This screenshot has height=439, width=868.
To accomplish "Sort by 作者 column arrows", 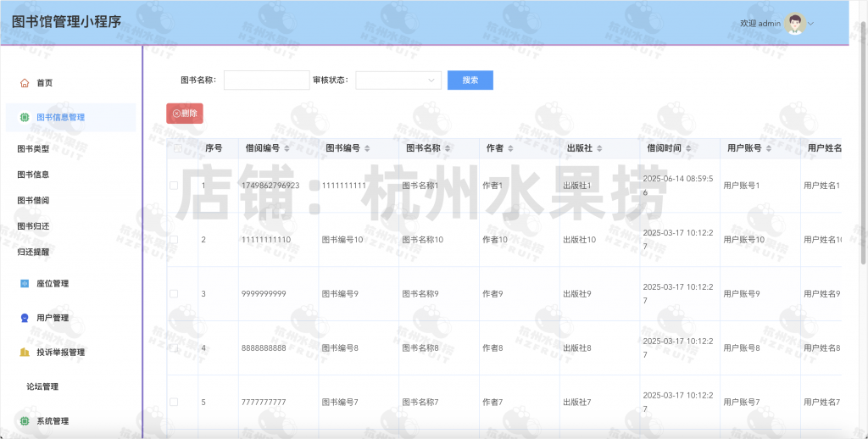I will (x=510, y=148).
